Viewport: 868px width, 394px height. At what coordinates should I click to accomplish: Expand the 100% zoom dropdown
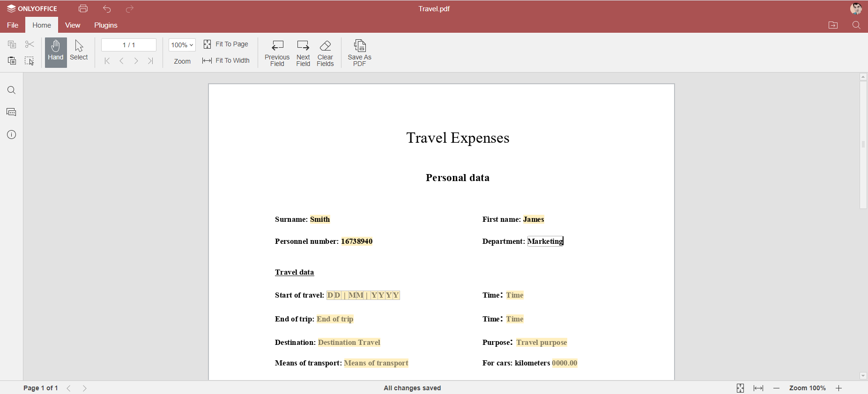point(182,45)
